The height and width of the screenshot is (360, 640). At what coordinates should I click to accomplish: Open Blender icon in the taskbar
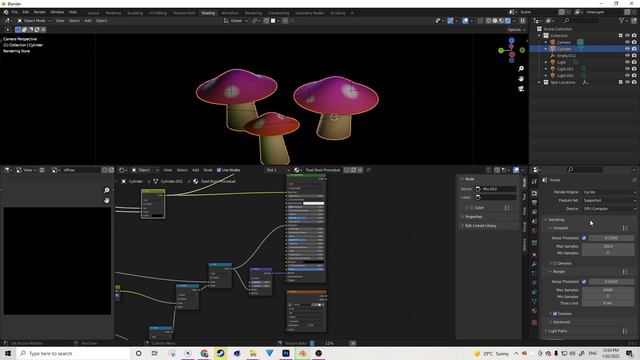(302, 353)
